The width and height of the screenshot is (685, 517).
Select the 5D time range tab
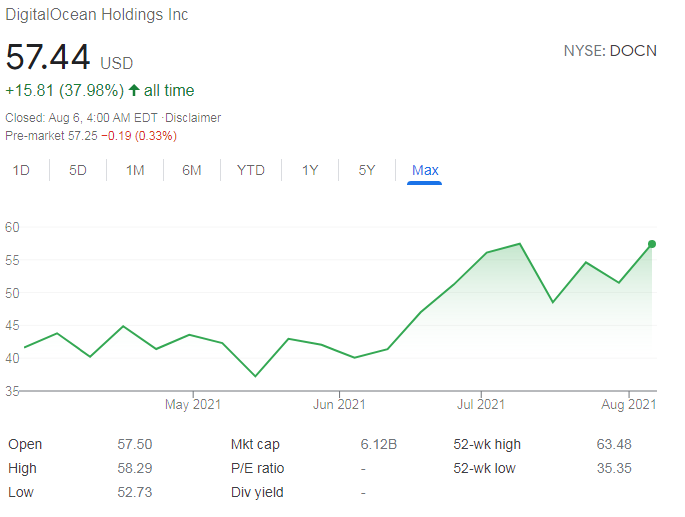(78, 170)
